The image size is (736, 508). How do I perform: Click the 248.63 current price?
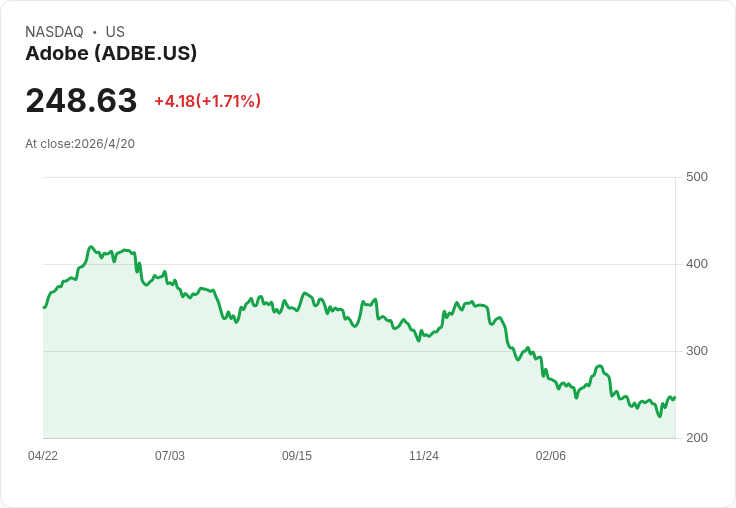(x=81, y=101)
